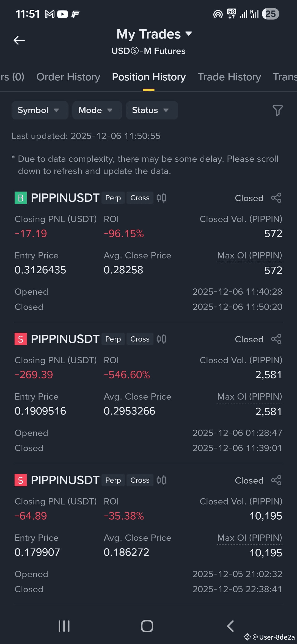
Task: Select the Position History tab
Action: point(149,77)
